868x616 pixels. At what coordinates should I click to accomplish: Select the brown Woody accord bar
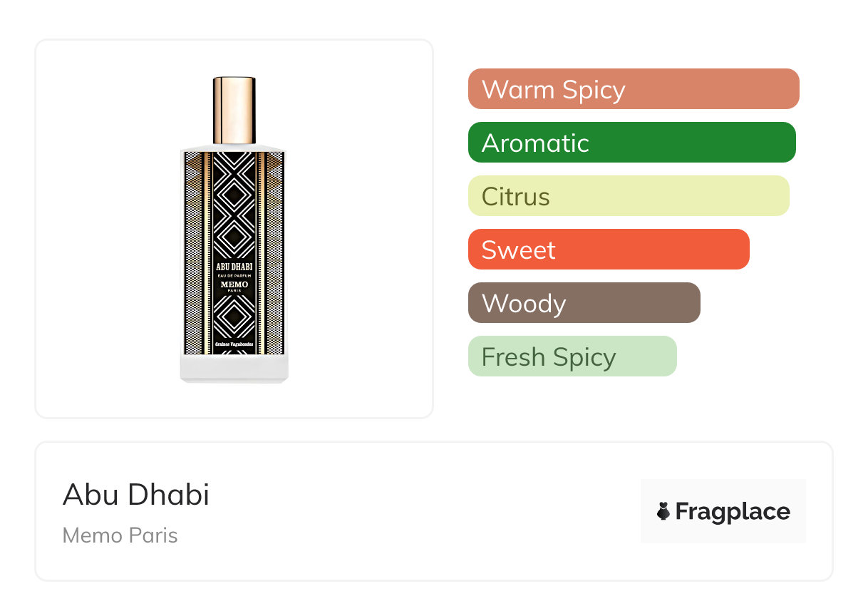point(584,303)
